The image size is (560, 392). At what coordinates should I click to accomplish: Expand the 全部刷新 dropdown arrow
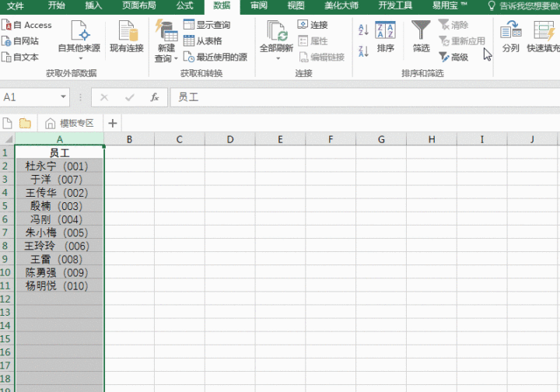point(278,58)
